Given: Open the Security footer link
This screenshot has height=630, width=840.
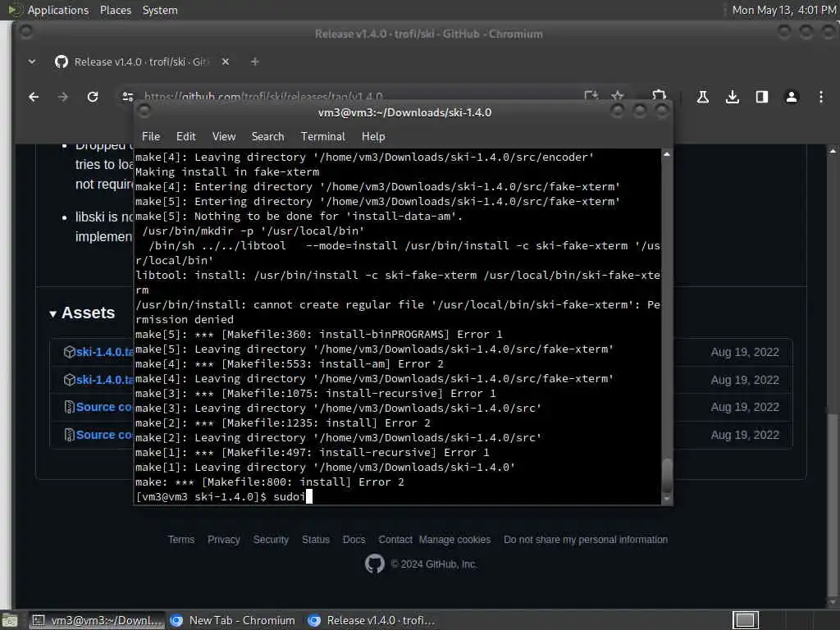Looking at the screenshot, I should coord(271,540).
